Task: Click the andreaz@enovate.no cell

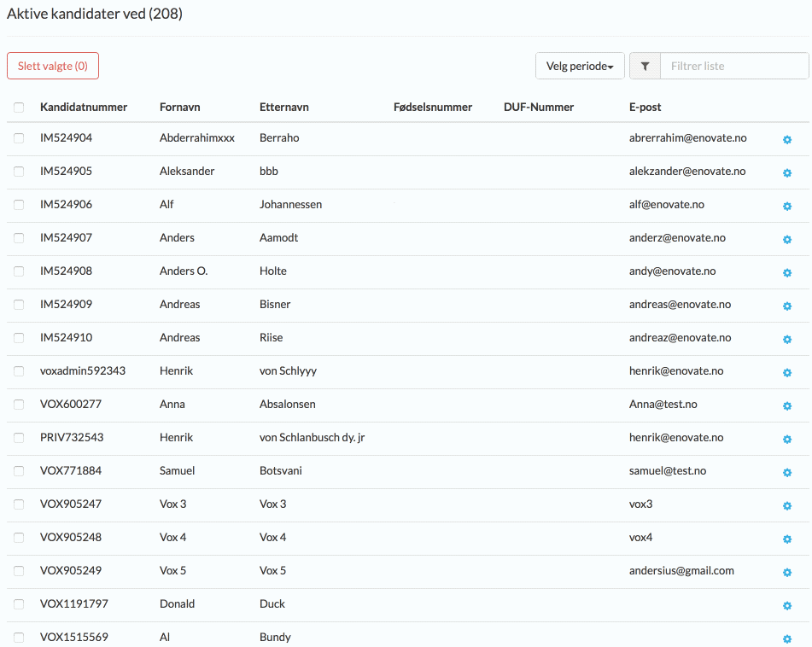Action: click(680, 337)
